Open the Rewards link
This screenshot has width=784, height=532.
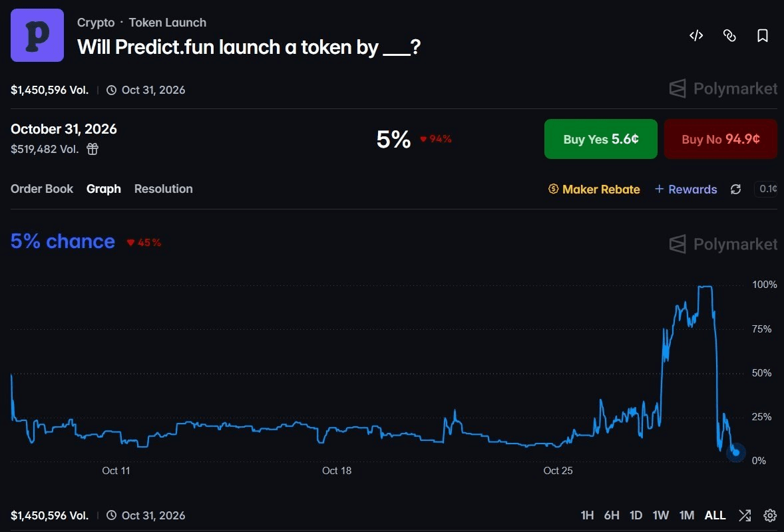686,190
